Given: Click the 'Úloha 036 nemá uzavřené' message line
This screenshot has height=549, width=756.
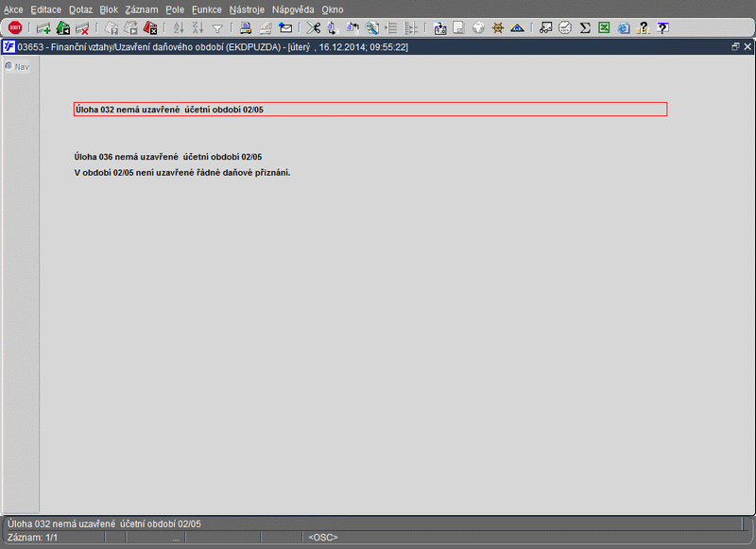Looking at the screenshot, I should (x=168, y=157).
